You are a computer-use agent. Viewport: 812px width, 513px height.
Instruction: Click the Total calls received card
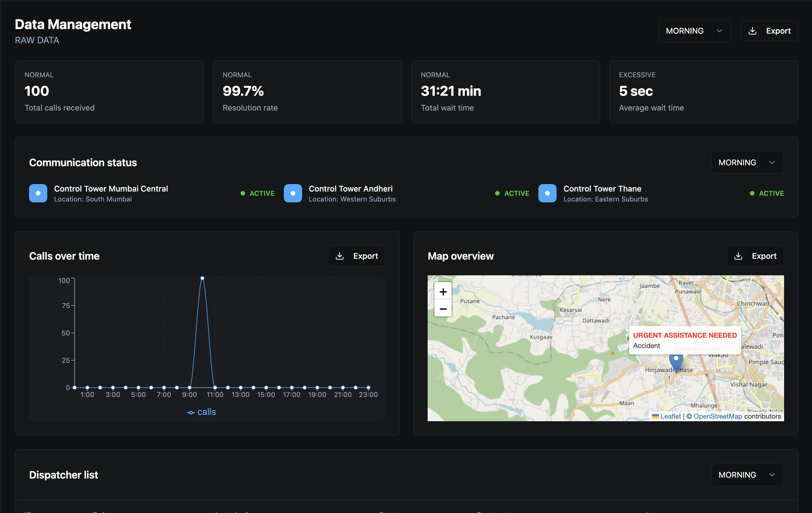pos(109,91)
